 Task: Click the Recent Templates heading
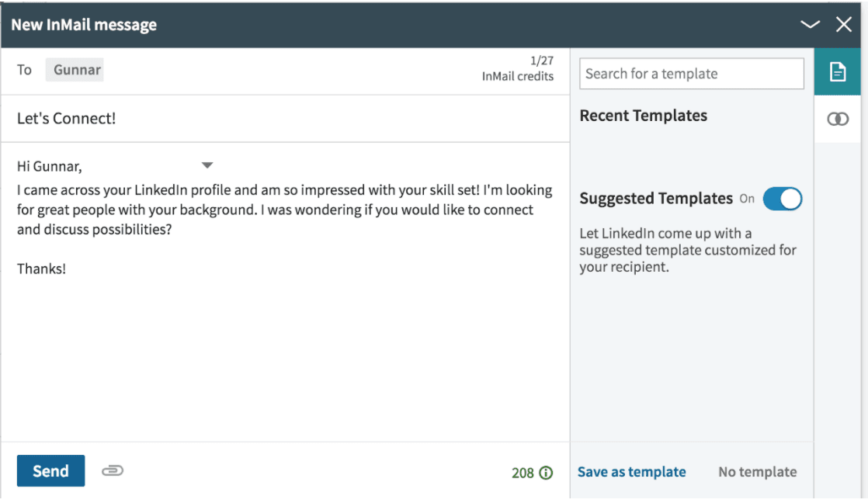tap(644, 116)
